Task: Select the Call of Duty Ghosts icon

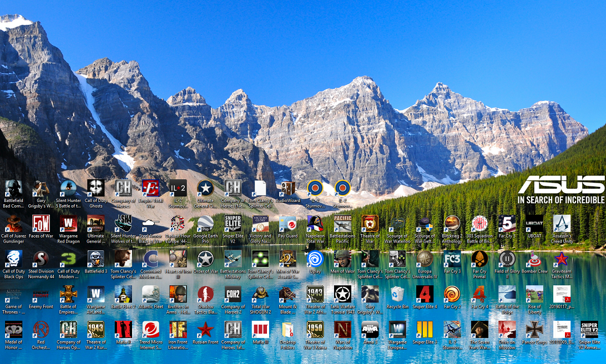Action: (95, 189)
